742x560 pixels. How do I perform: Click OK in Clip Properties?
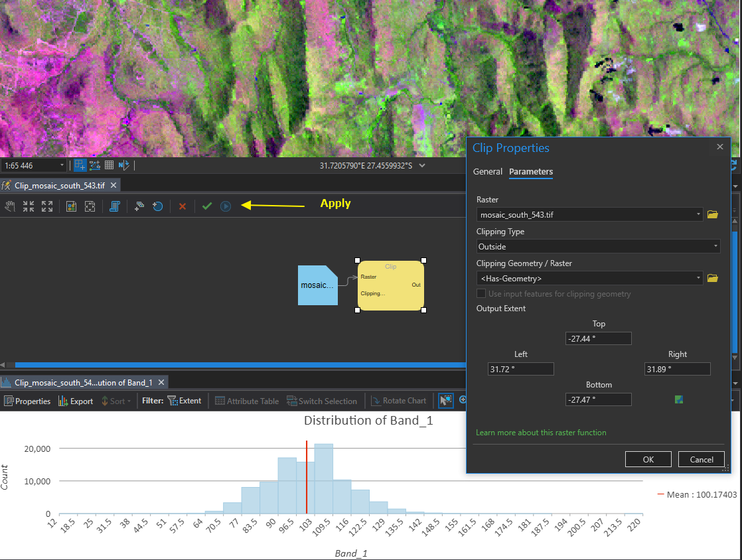click(648, 459)
